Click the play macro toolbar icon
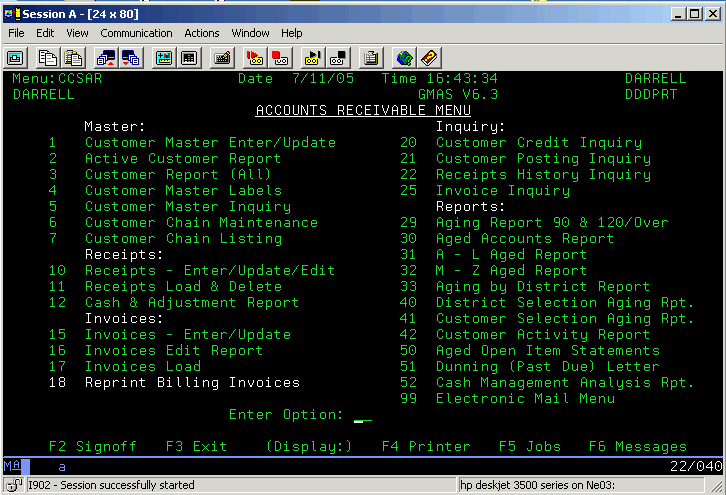726x495 pixels. click(x=313, y=58)
